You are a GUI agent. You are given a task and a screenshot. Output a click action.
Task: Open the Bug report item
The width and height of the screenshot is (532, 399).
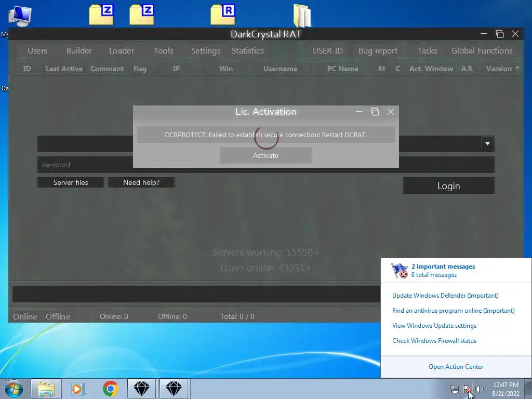click(x=378, y=51)
